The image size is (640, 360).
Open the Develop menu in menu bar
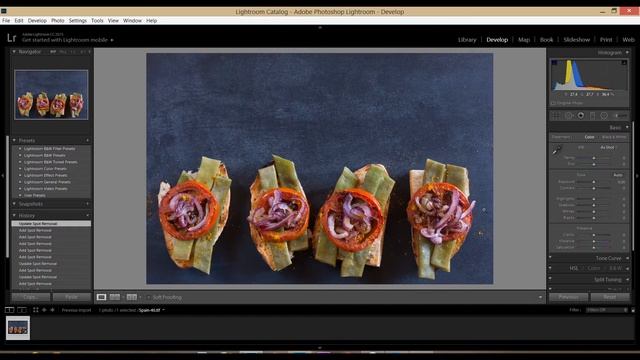[37, 20]
